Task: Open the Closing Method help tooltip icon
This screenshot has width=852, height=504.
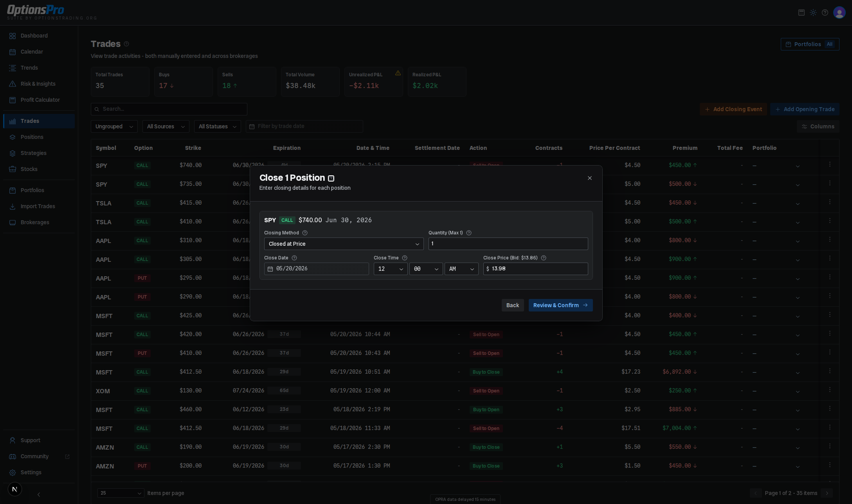Action: 305,233
